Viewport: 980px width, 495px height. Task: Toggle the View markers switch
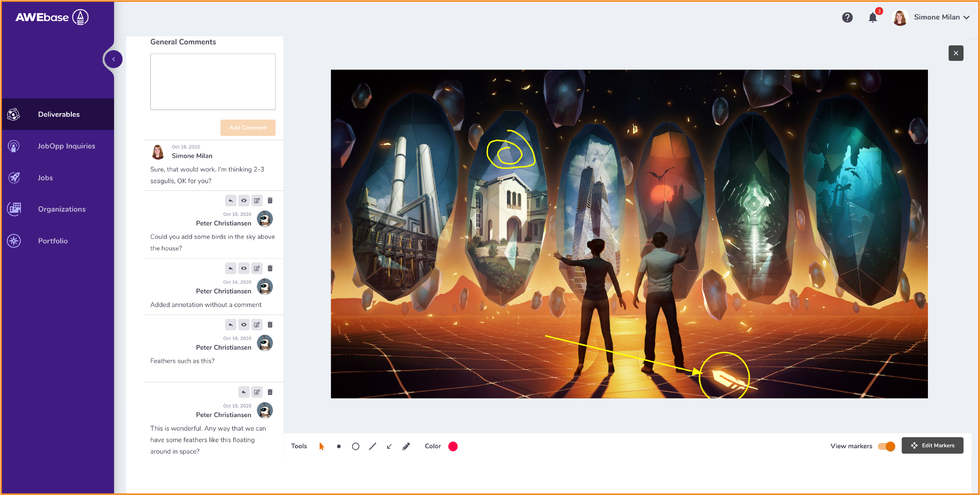(887, 446)
